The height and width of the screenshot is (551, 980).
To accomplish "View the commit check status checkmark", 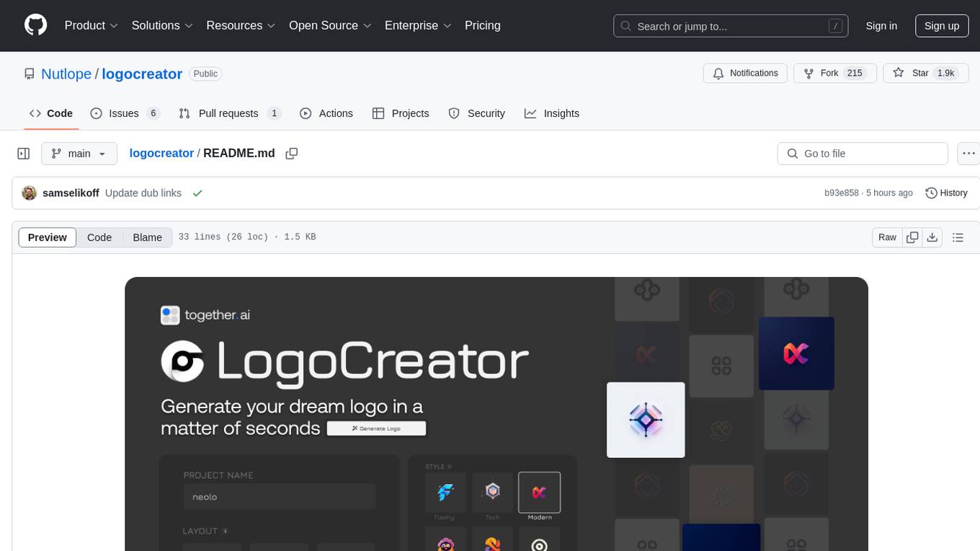I will tap(197, 193).
